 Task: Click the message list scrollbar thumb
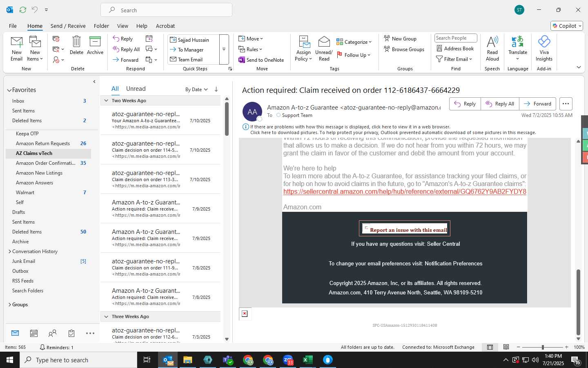(227, 119)
